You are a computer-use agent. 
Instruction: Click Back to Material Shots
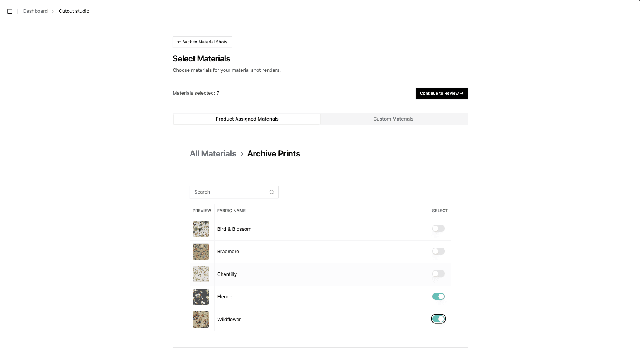[x=202, y=42]
